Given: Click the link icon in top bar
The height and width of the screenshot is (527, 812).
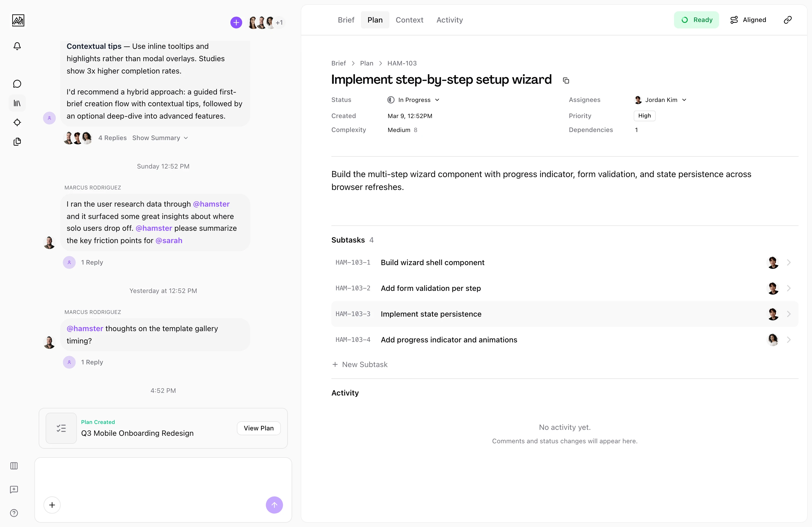Looking at the screenshot, I should (x=788, y=20).
